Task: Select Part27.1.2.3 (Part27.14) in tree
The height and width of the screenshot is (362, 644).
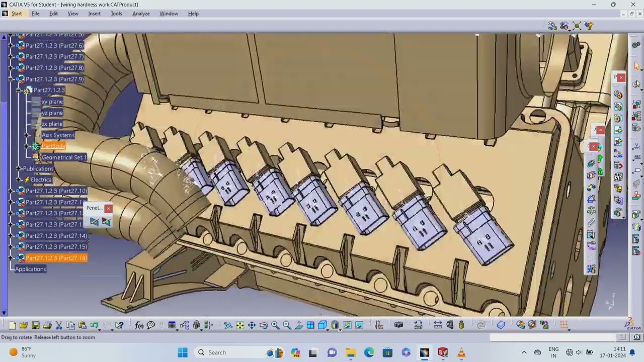Action: coord(56,236)
